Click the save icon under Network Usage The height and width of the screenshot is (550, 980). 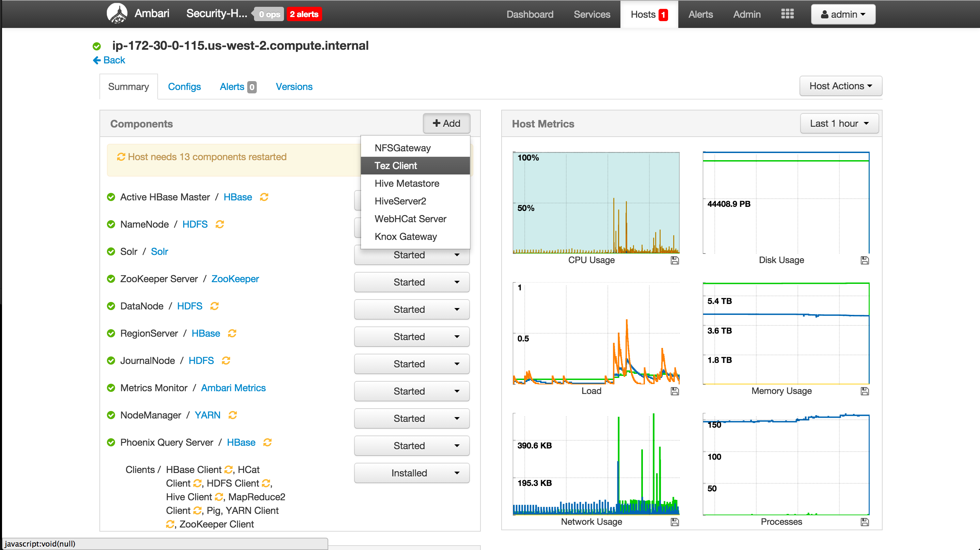(675, 522)
